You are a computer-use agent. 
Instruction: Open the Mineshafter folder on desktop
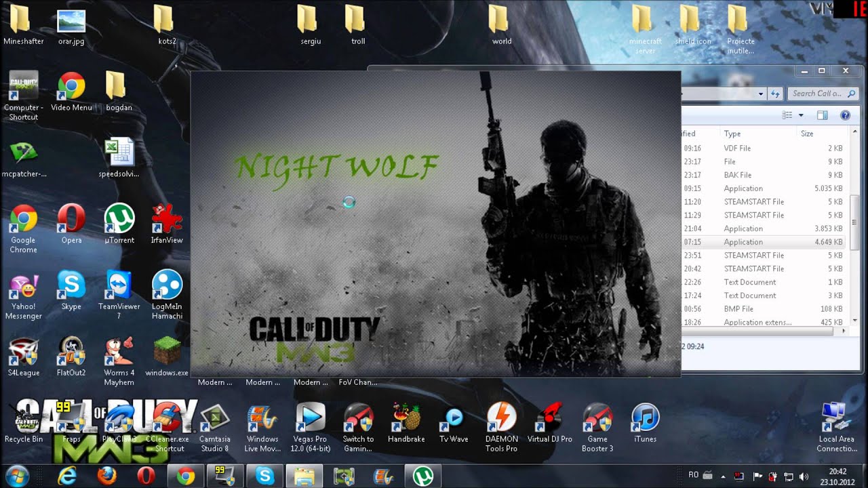24,25
